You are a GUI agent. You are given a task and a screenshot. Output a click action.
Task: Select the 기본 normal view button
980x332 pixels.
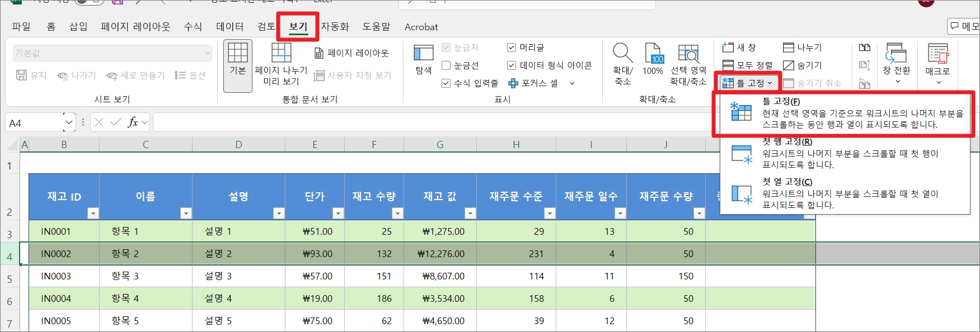[237, 65]
